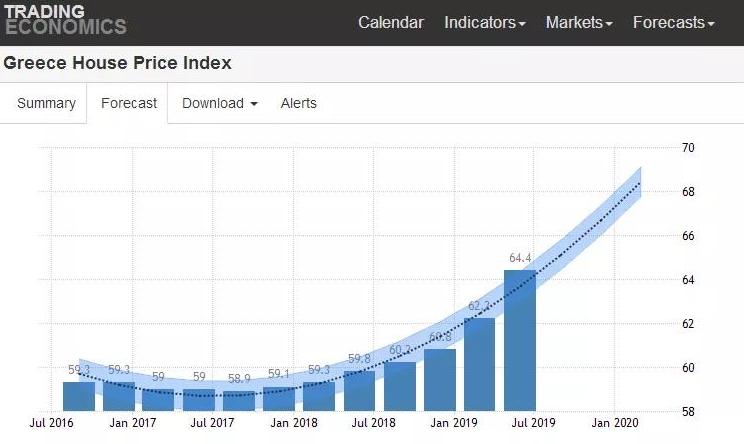Image resolution: width=744 pixels, height=444 pixels.
Task: Click the forecast trend line end near 68
Action: click(x=640, y=183)
